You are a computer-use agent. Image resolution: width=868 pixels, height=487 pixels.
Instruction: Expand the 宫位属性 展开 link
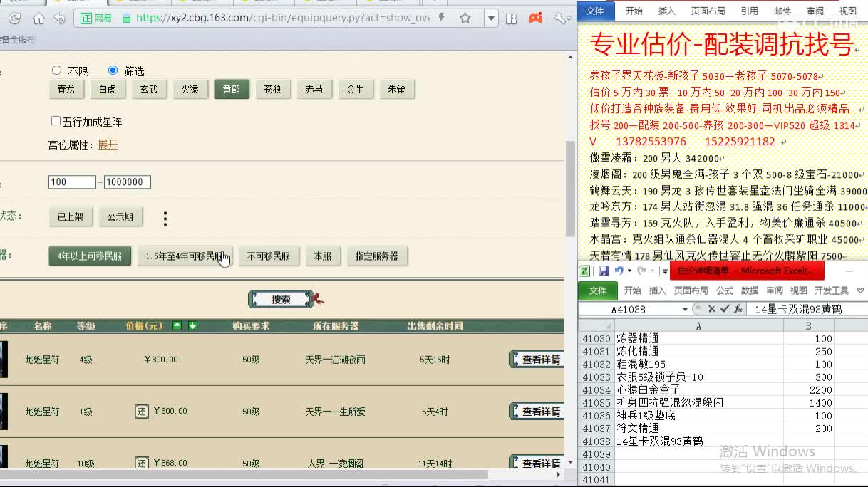point(108,145)
